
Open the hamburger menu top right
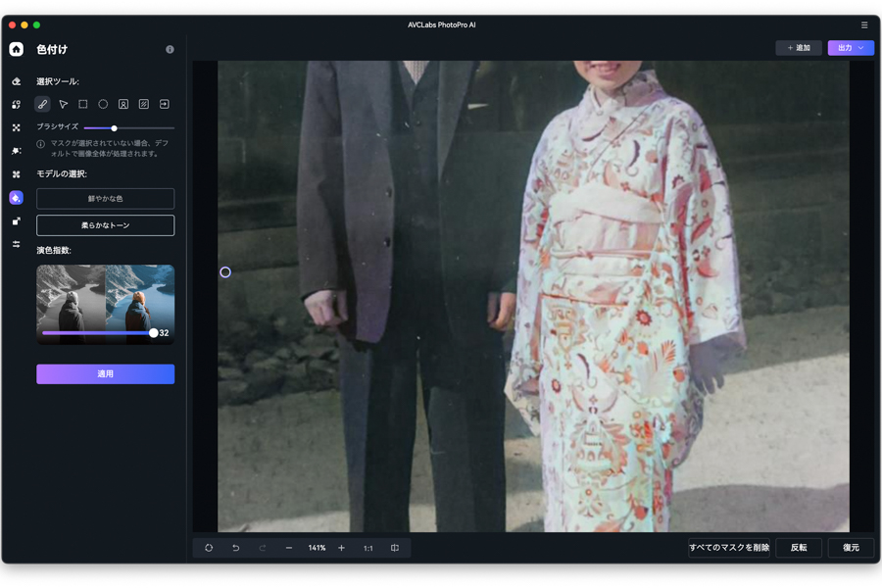(x=864, y=24)
